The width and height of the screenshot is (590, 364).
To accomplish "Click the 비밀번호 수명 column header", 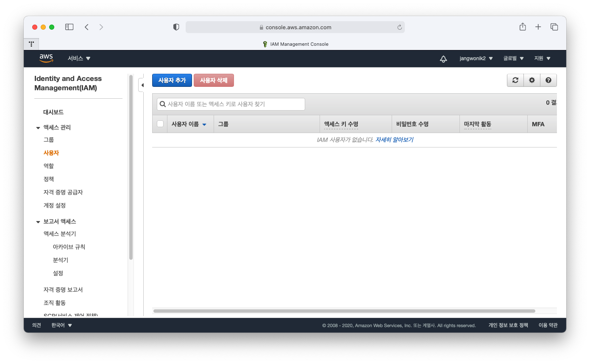I will [426, 124].
